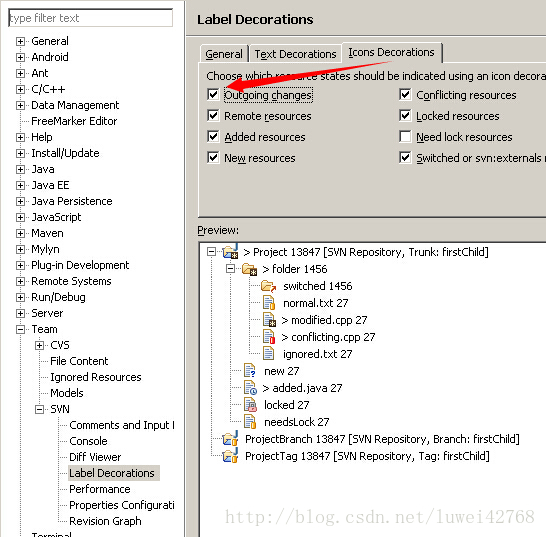Viewport: 546px width, 537px height.
Task: Open Ignored Resources preferences
Action: (x=96, y=377)
